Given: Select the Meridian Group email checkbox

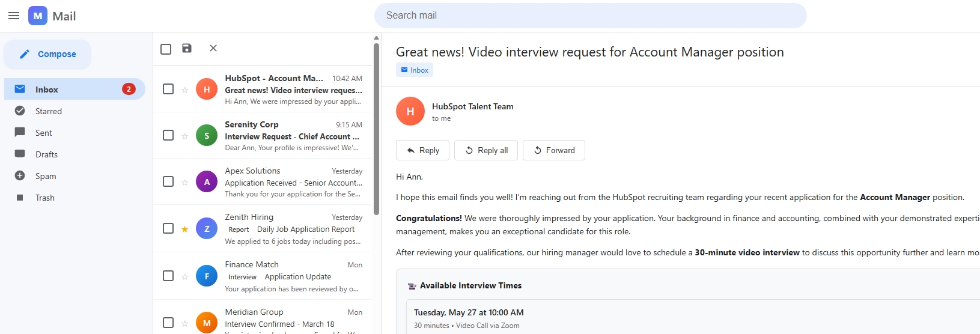Looking at the screenshot, I should point(168,323).
